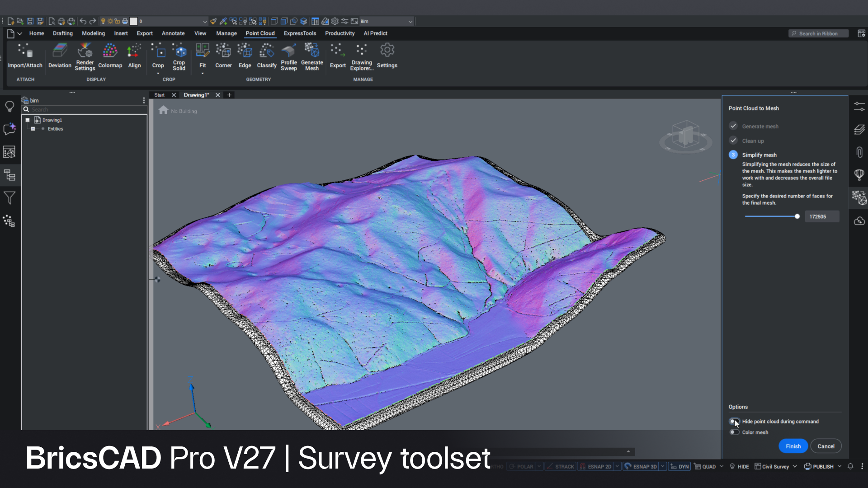Viewport: 868px width, 488px height.
Task: Launch the Generate Mesh tool
Action: [312, 57]
